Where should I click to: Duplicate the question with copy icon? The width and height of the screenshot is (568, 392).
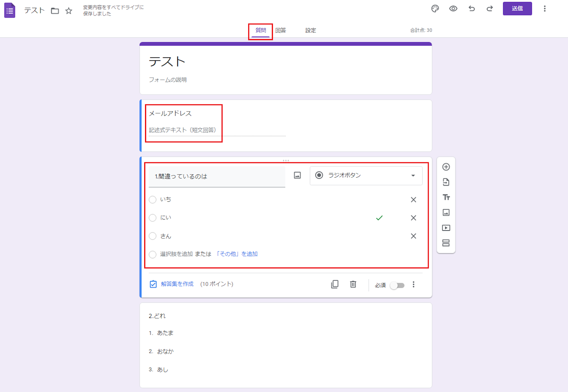(335, 284)
